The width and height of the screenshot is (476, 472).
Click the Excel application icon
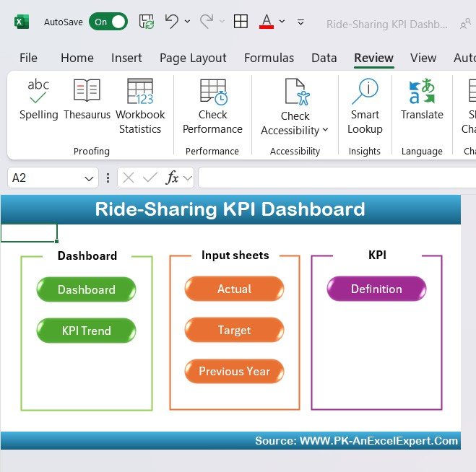tap(21, 22)
